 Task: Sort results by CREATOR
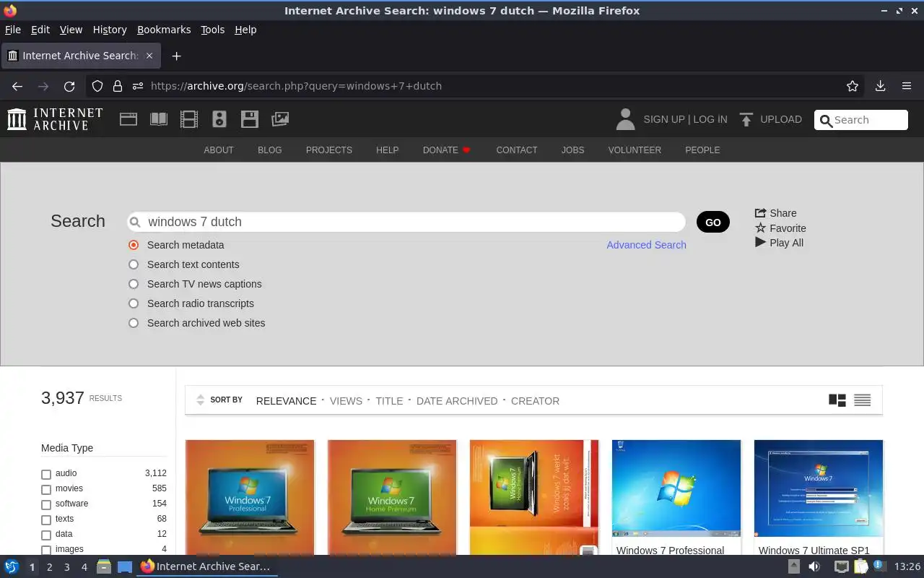point(535,401)
